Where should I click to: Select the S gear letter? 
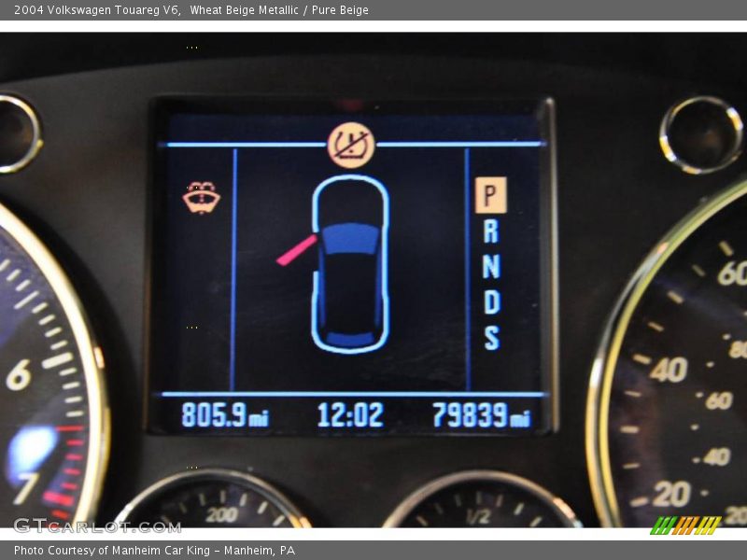click(x=492, y=338)
